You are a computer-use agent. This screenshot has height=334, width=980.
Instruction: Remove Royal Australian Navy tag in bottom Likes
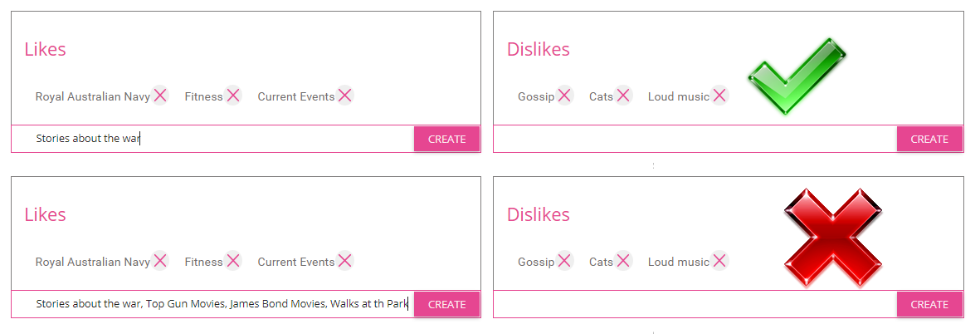pyautogui.click(x=160, y=260)
